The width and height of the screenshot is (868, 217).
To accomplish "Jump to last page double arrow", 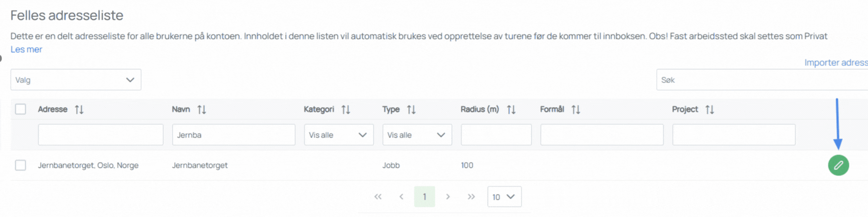I will [x=471, y=197].
